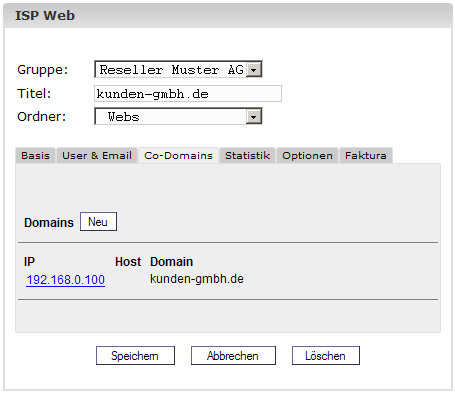
Task: Open the 192.168.0.100 IP link
Action: coord(66,280)
